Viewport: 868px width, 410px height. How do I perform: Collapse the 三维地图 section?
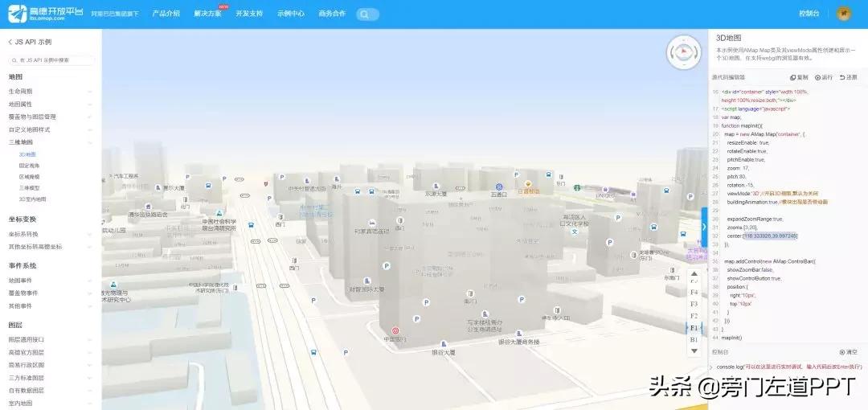point(51,142)
